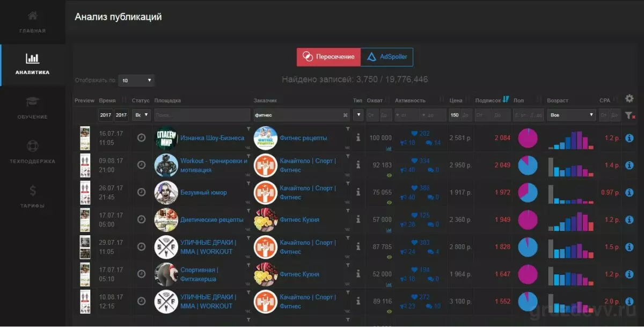Image resolution: width=644 pixels, height=327 pixels.
Task: Open info details for Изнанка Шоу-Бизнеса row
Action: (630, 138)
